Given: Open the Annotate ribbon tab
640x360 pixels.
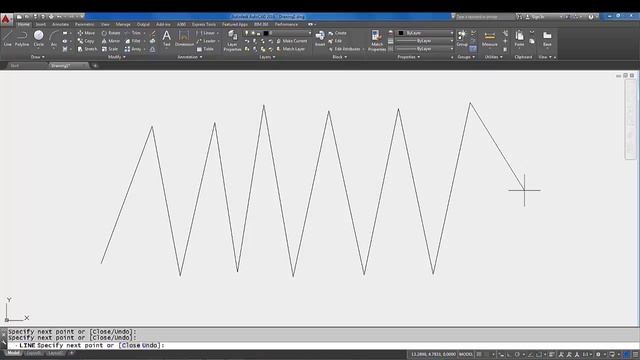Looking at the screenshot, I should 60,24.
